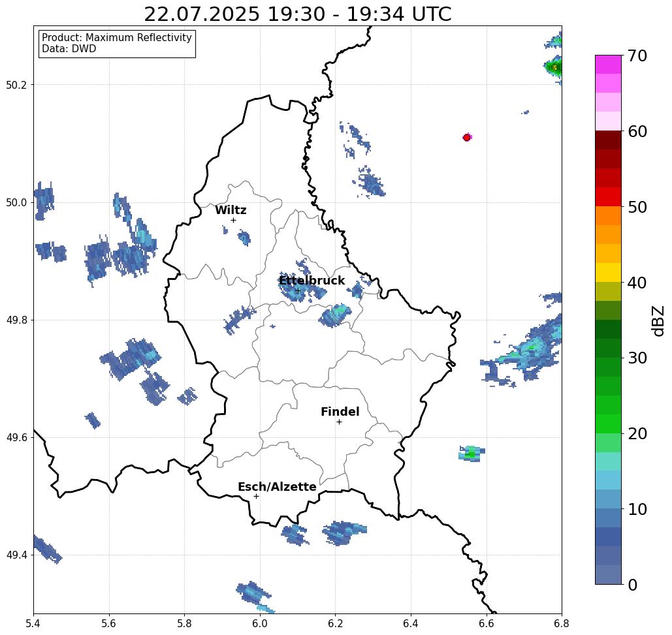Click the plus marker below Findel
This screenshot has height=635, width=672.
339,422
